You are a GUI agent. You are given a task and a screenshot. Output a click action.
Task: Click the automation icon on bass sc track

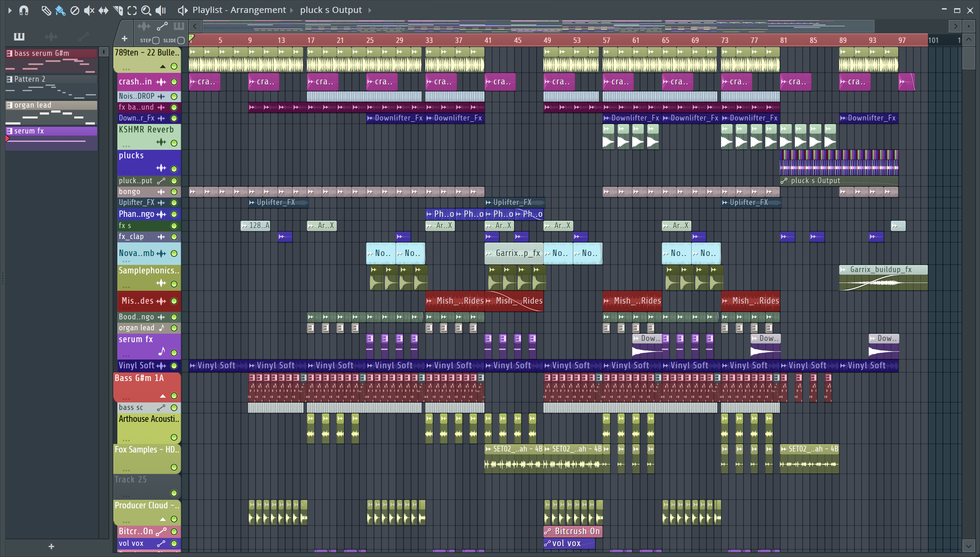click(161, 408)
